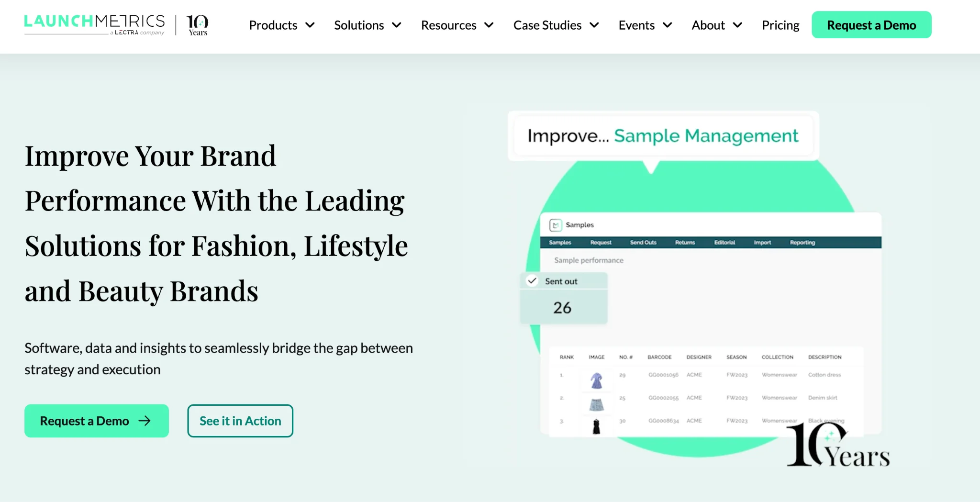This screenshot has height=502, width=980.
Task: Click the DESCRIPTION column header
Action: tap(824, 357)
